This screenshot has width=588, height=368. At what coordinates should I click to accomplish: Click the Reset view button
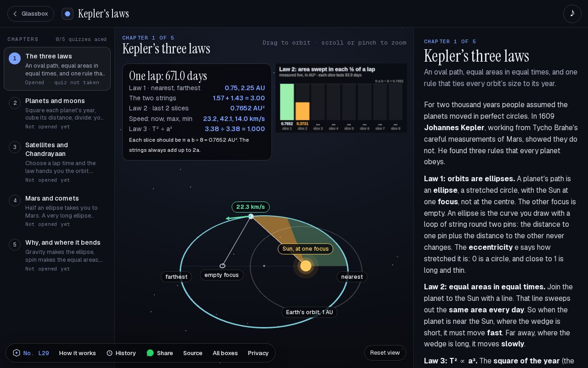tap(385, 353)
